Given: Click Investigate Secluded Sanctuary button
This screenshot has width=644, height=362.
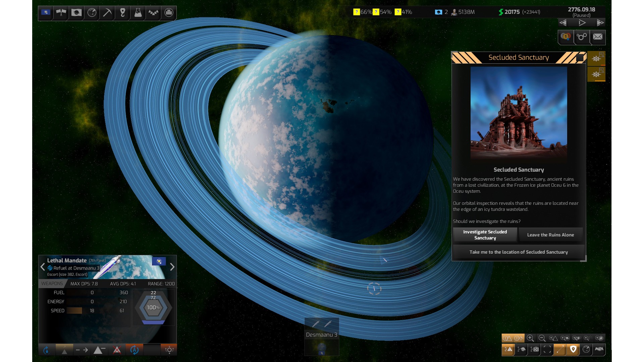Looking at the screenshot, I should pos(485,235).
